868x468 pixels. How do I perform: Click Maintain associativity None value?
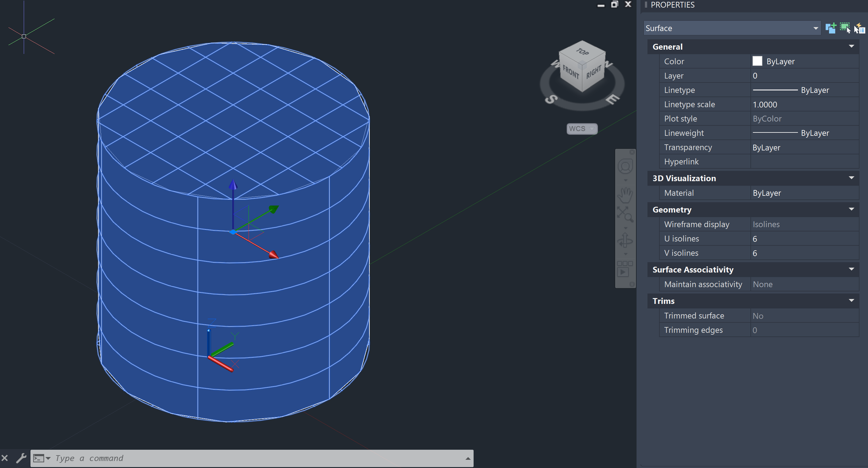coord(805,284)
